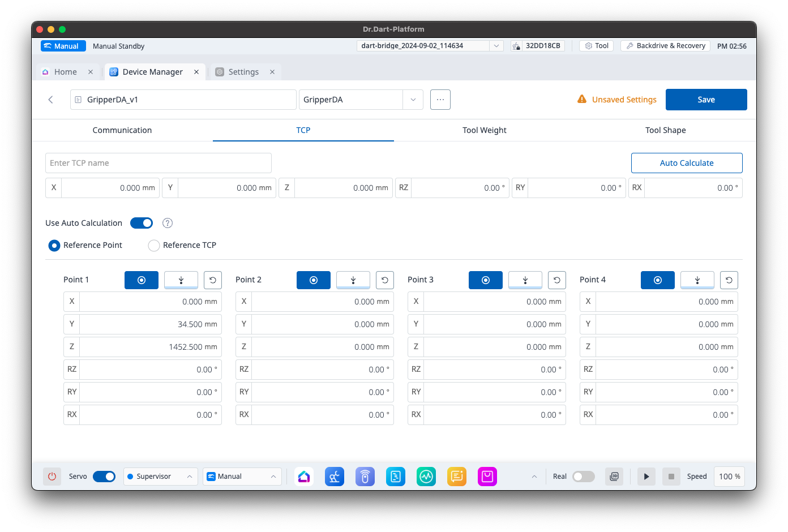Expand the GripperDA device type dropdown
Viewport: 788px width, 532px height.
coord(413,100)
